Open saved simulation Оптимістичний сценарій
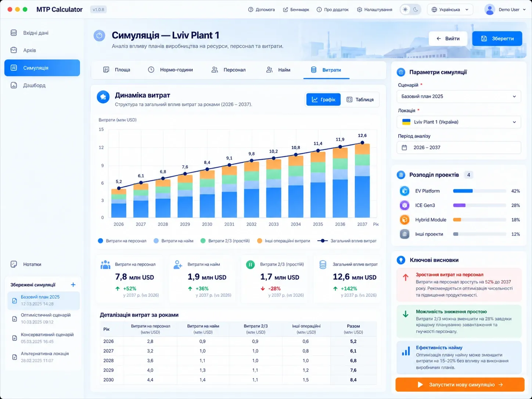Viewport: 532px width, 399px height. click(x=43, y=319)
